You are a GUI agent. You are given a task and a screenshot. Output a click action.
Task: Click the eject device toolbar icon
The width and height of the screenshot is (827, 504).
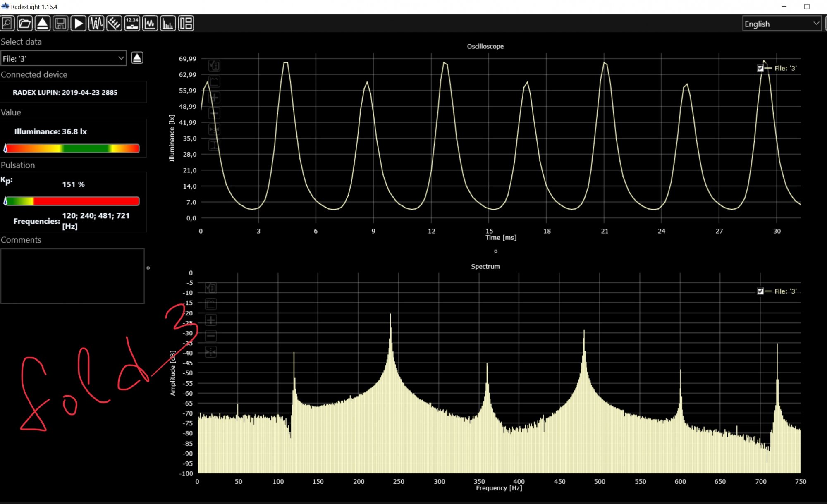[43, 24]
